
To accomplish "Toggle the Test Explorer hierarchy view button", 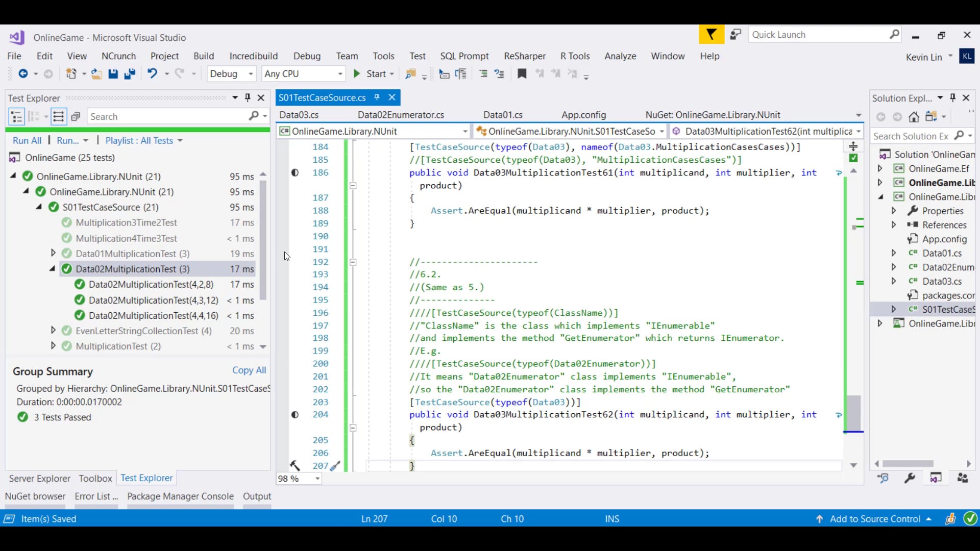I will (x=16, y=117).
